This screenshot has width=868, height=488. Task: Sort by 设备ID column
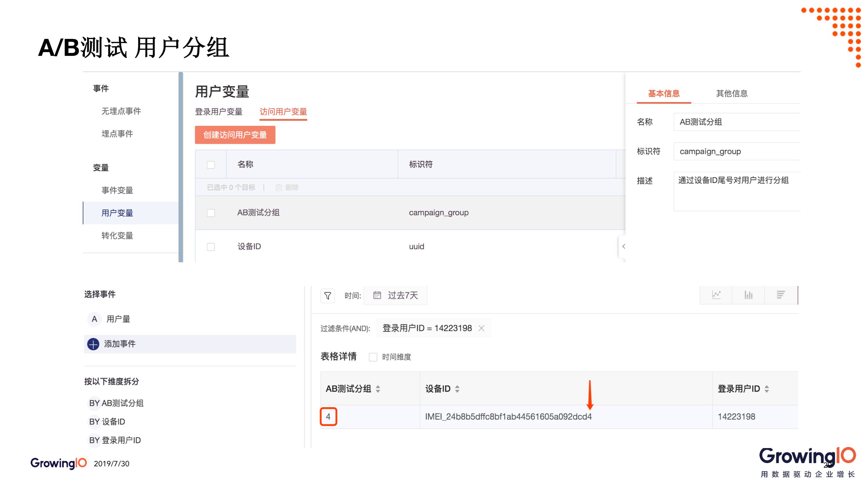(457, 389)
